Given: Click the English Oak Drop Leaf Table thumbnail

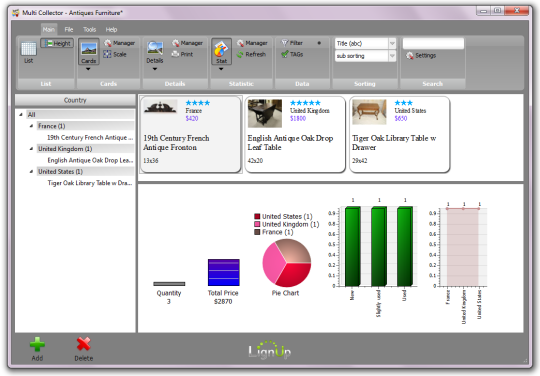Looking at the screenshot, I should coord(264,113).
